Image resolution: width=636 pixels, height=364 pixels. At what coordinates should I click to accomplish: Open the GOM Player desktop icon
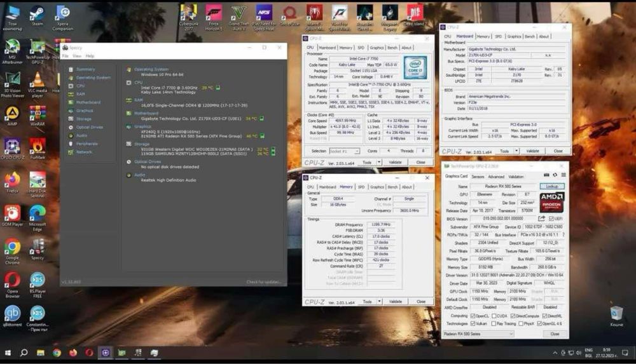click(12, 215)
